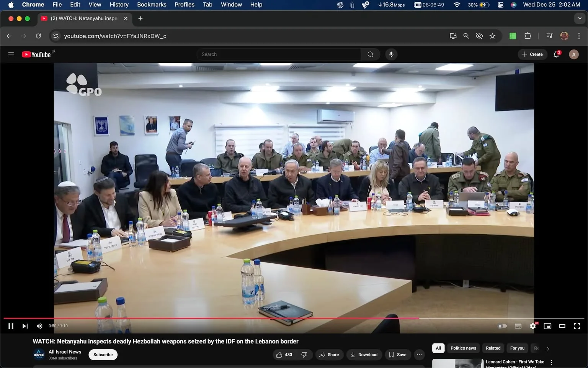Switch to Theater mode
Screen dimensions: 588x368
coord(562,326)
